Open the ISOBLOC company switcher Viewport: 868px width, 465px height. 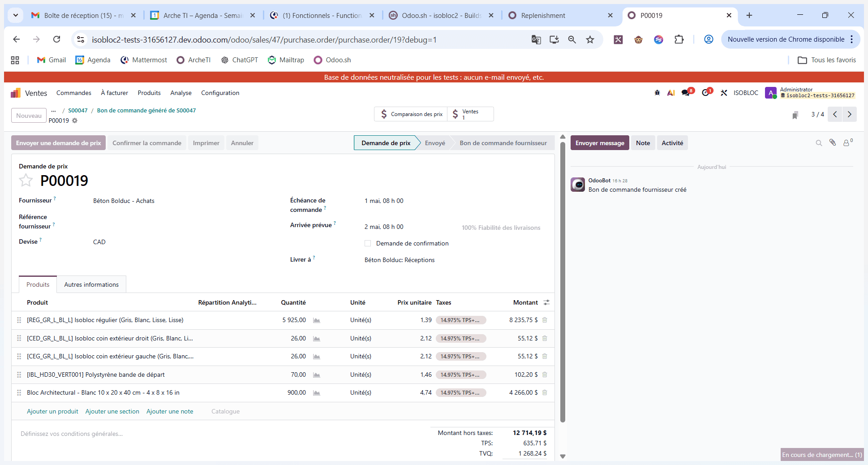click(746, 93)
